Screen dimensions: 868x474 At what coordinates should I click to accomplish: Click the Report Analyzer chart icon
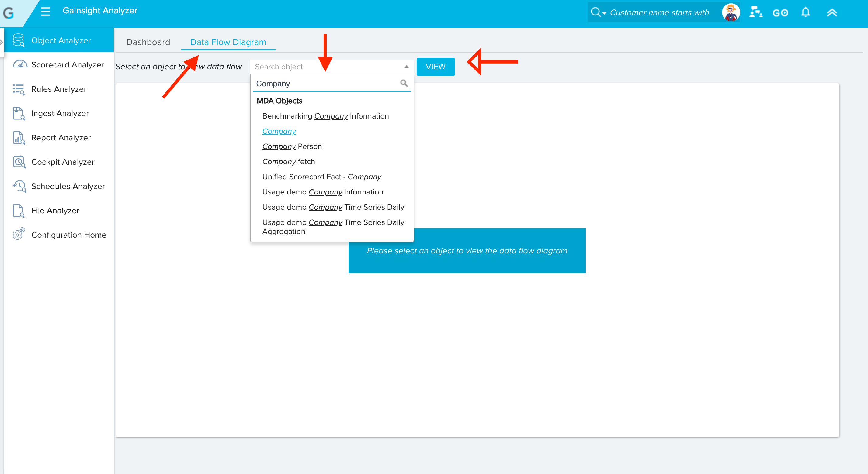pyautogui.click(x=19, y=138)
